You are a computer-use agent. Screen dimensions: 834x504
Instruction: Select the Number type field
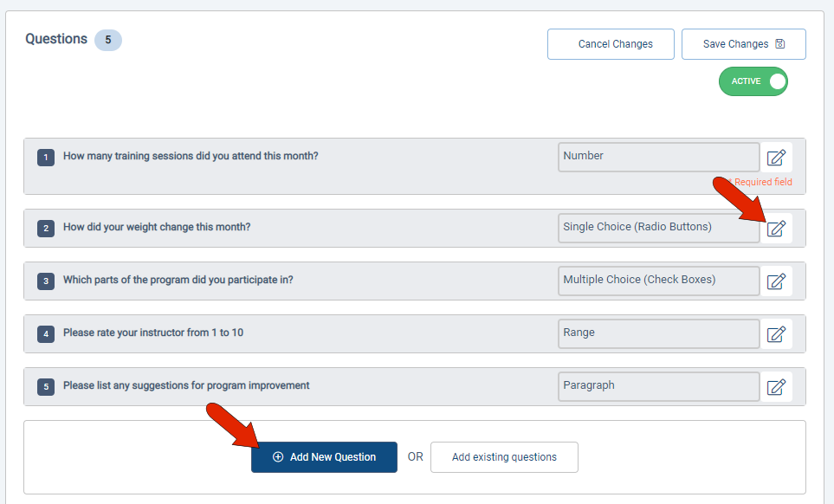pyautogui.click(x=658, y=157)
